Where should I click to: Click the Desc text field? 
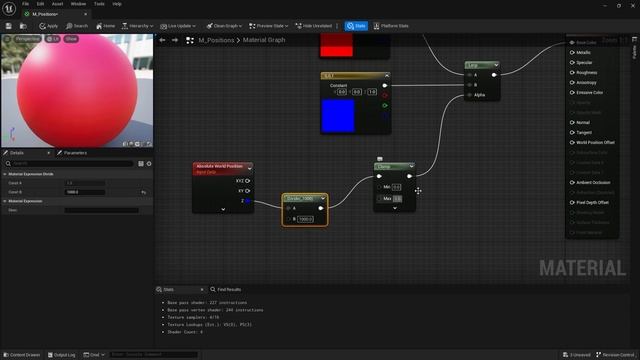coord(101,210)
